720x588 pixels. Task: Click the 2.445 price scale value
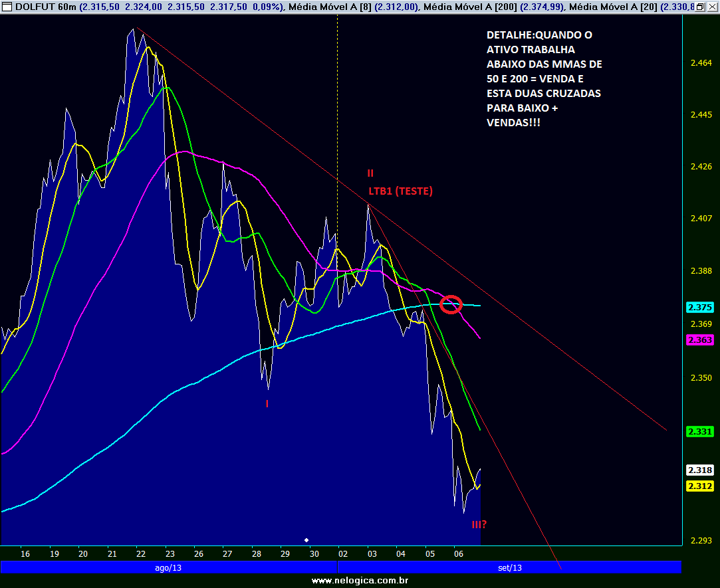tap(701, 114)
